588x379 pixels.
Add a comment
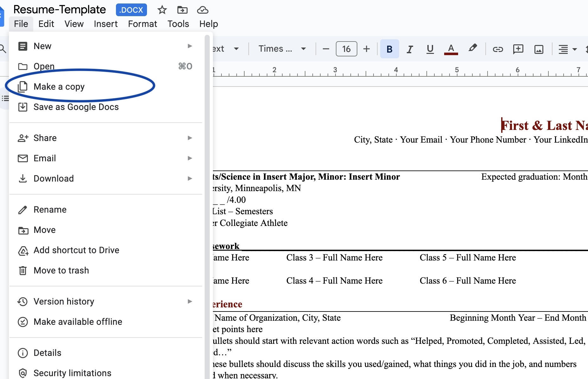click(518, 49)
